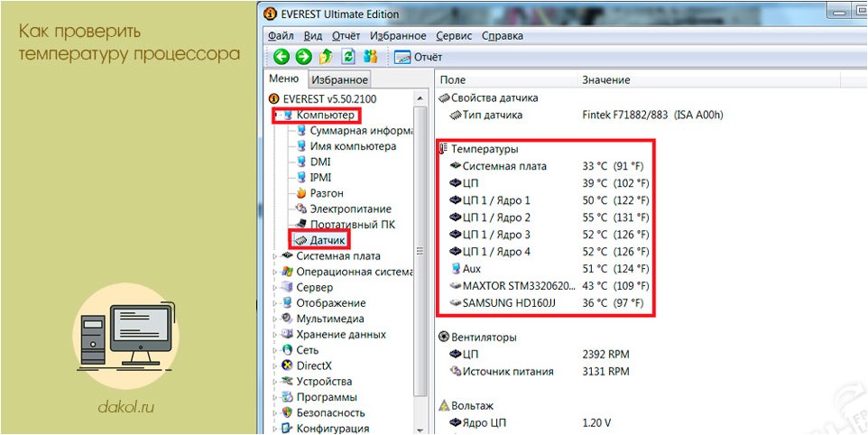Viewport: 868px width, 435px height.
Task: Select the ЦП 1 / Ядро 3 row
Action: click(x=549, y=234)
